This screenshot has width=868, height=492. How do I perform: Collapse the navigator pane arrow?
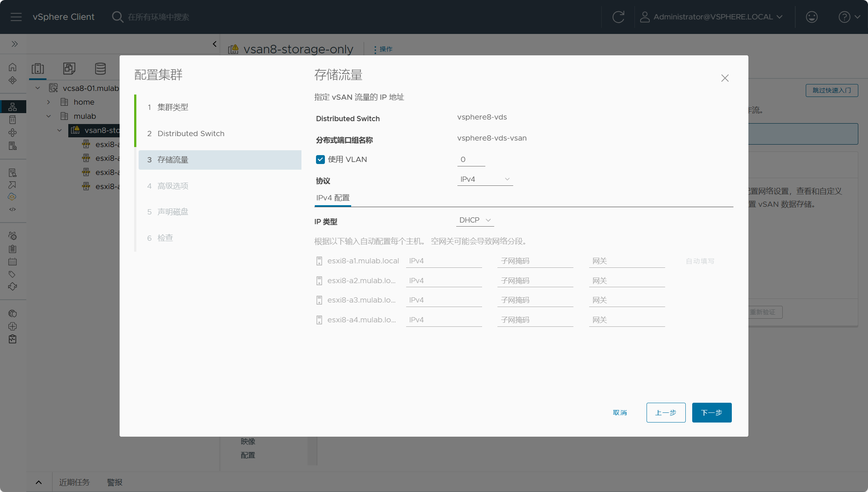pyautogui.click(x=215, y=44)
